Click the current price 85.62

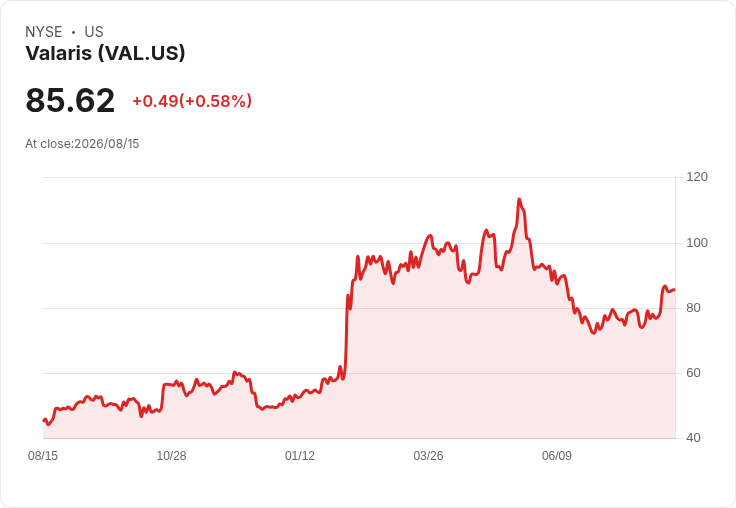70,100
